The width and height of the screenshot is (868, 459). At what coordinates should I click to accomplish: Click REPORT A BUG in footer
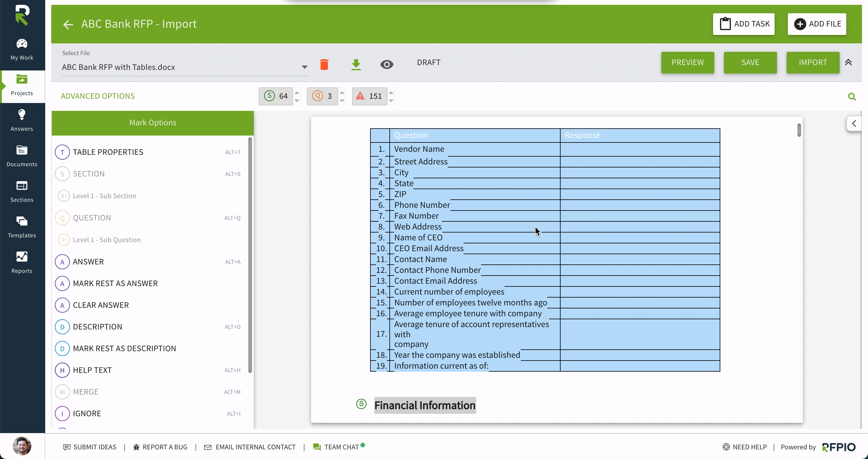click(x=160, y=447)
